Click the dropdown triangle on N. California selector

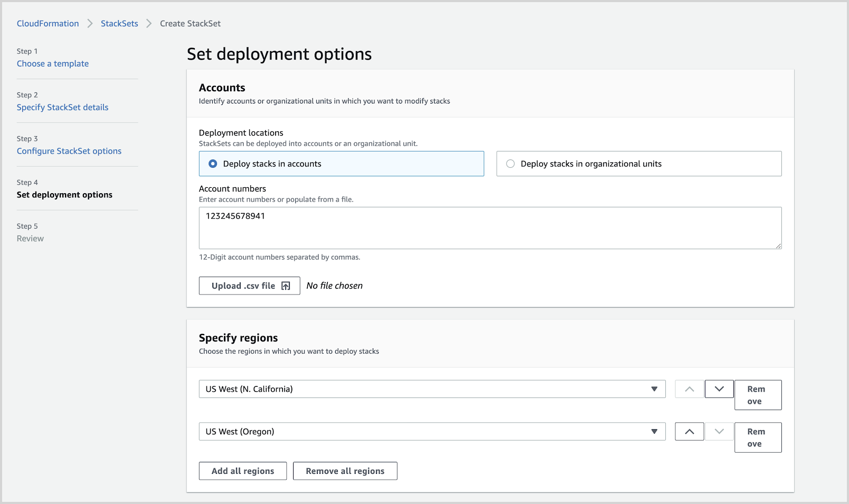coord(654,389)
